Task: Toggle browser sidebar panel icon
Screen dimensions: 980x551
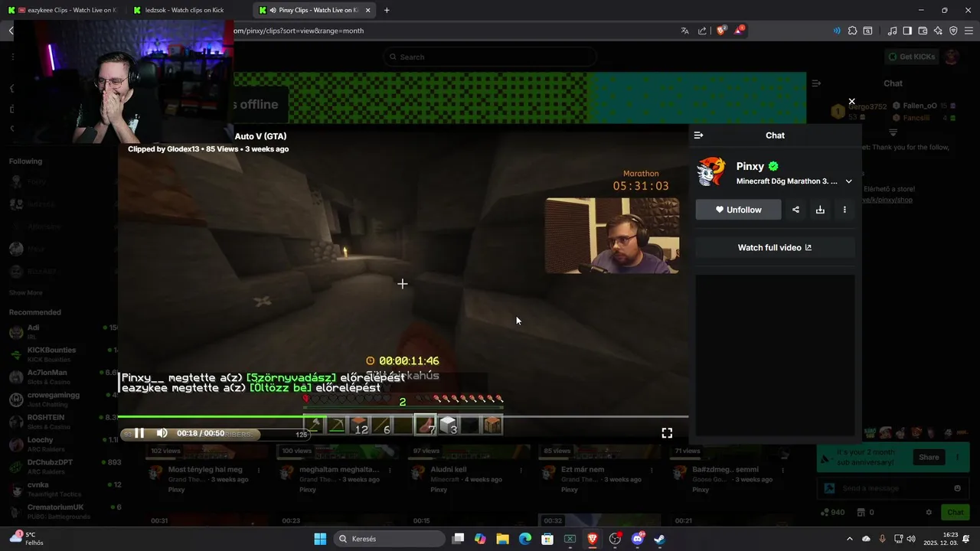Action: (907, 31)
